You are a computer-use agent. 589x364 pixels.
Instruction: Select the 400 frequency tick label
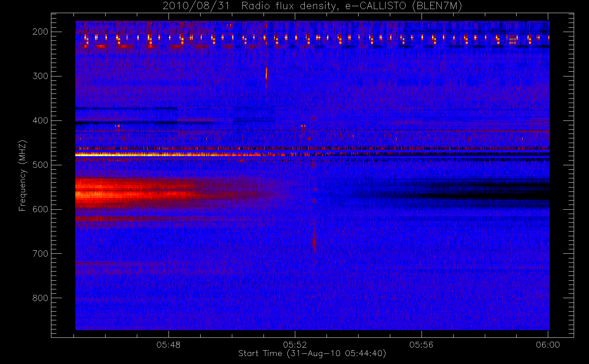click(x=40, y=120)
